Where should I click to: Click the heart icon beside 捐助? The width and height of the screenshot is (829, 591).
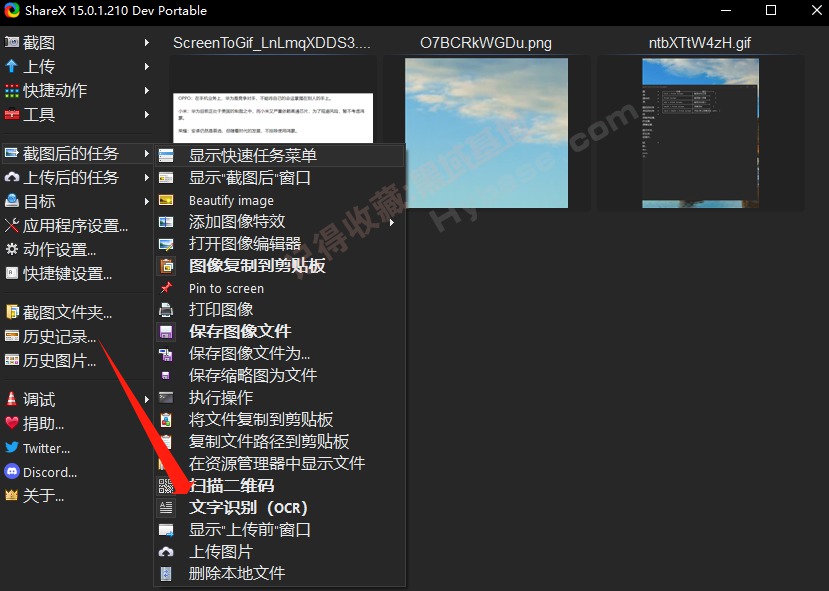pos(12,423)
